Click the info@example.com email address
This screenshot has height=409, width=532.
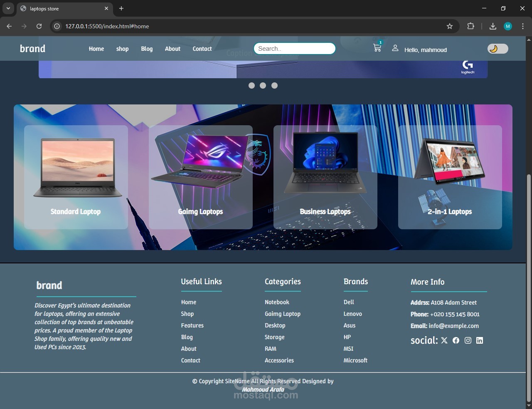pos(454,326)
